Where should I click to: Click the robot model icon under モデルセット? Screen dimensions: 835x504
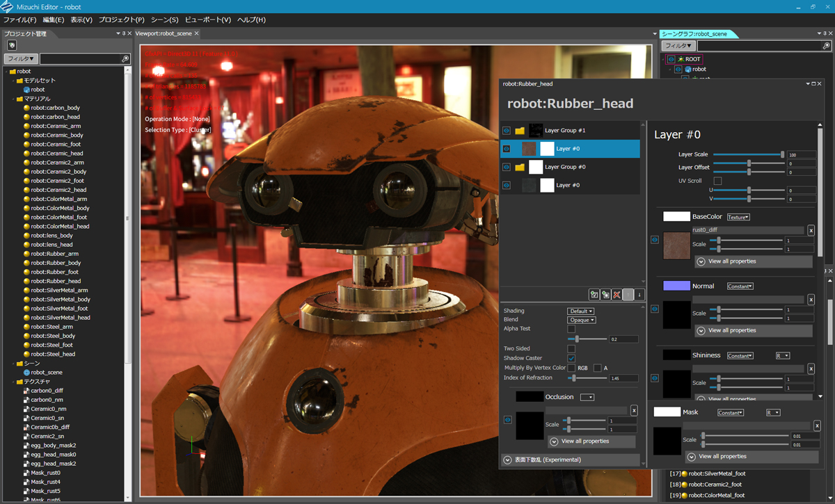point(26,90)
